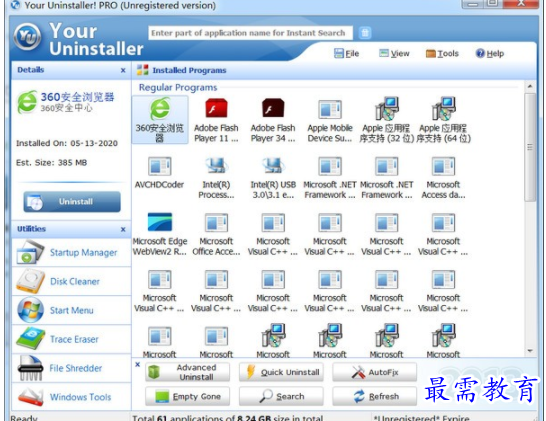Open Startup Manager utility
Screen dimensions: 546x421
coord(71,252)
